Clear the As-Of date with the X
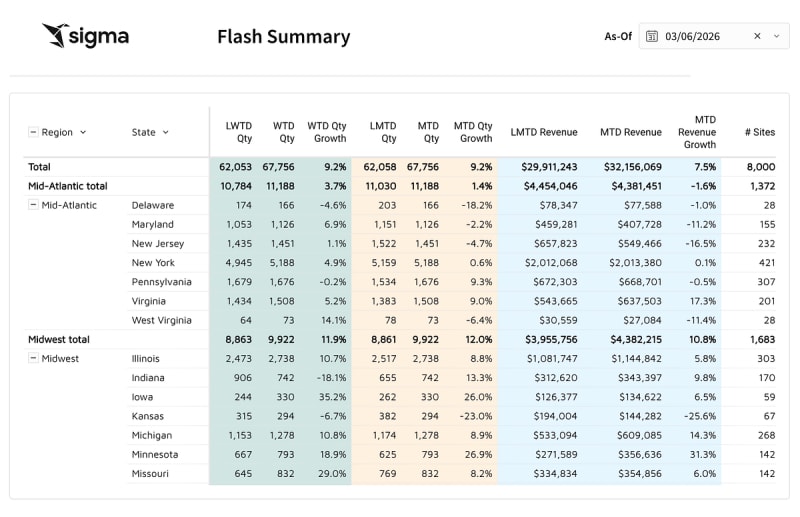This screenshot has width=800, height=517. 757,36
